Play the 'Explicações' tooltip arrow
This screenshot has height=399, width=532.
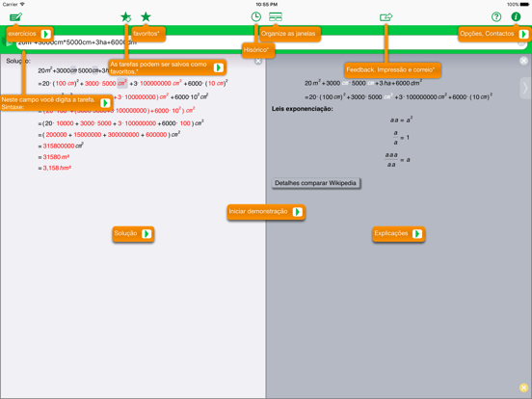pyautogui.click(x=417, y=234)
